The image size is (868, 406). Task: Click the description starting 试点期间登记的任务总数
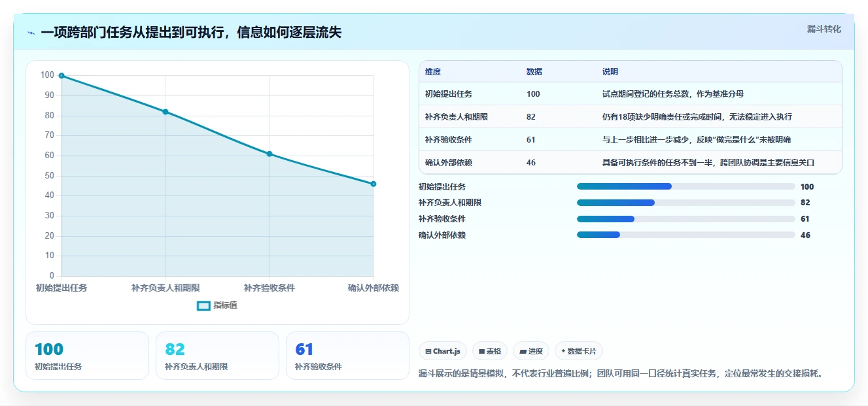tap(673, 94)
